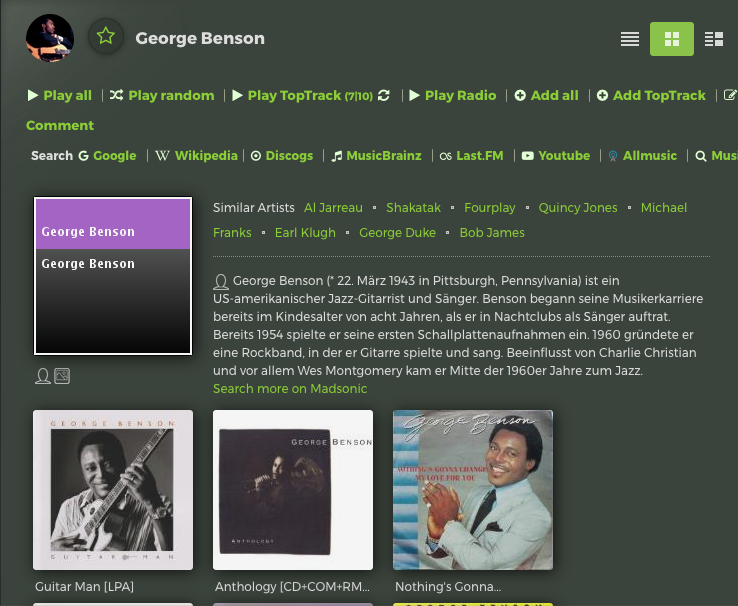
Task: Open similar artist Fourplay
Action: pyautogui.click(x=489, y=207)
